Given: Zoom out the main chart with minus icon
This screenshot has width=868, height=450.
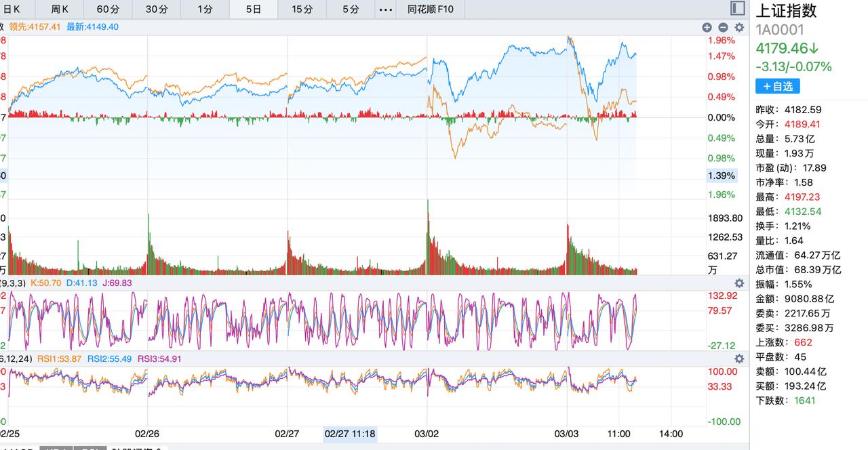Looking at the screenshot, I should pyautogui.click(x=723, y=27).
